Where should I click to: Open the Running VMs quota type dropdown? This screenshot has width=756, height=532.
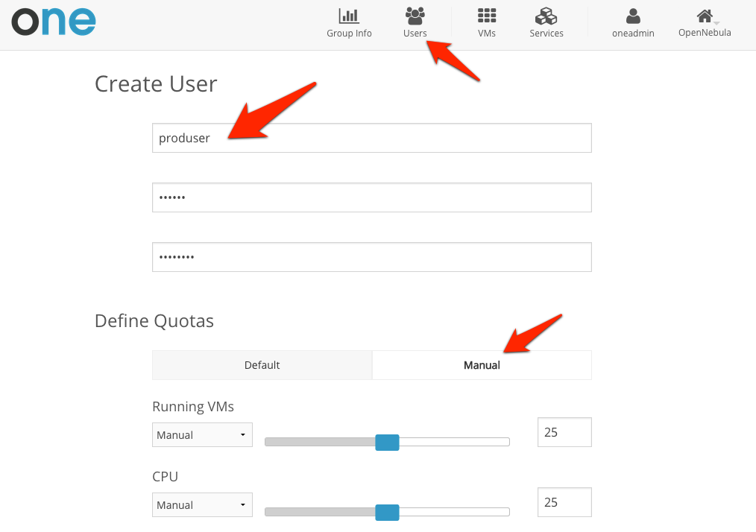coord(202,435)
